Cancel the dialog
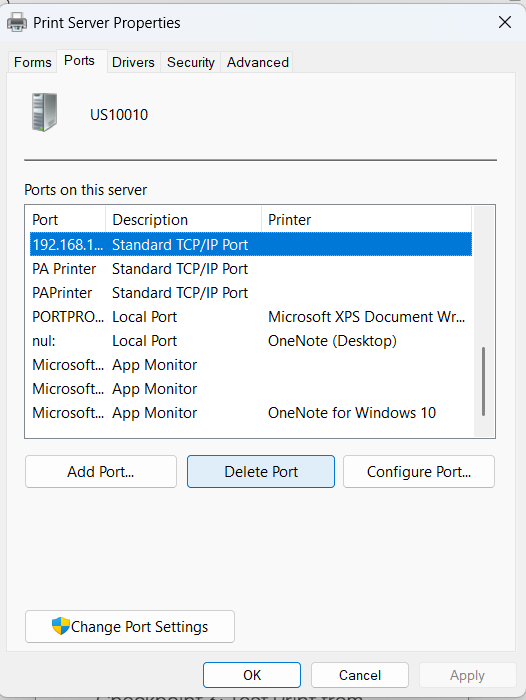Screen dimensions: 526x700 pyautogui.click(x=360, y=675)
